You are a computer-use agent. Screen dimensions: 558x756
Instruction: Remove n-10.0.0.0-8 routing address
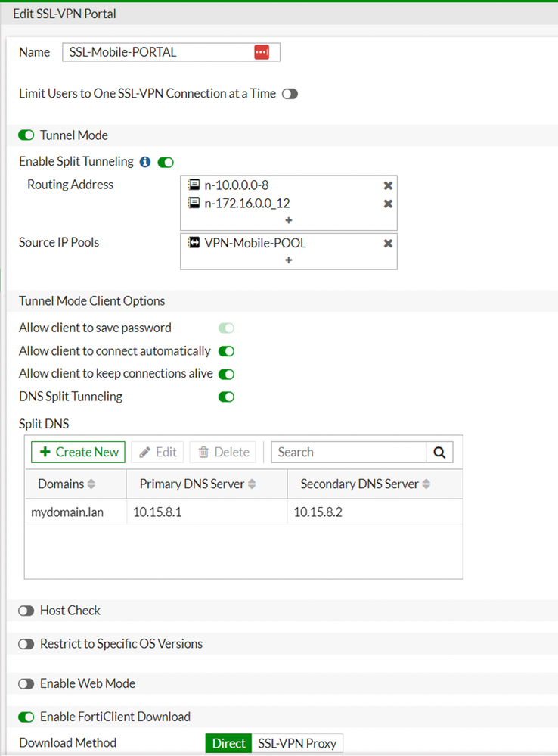coord(388,185)
